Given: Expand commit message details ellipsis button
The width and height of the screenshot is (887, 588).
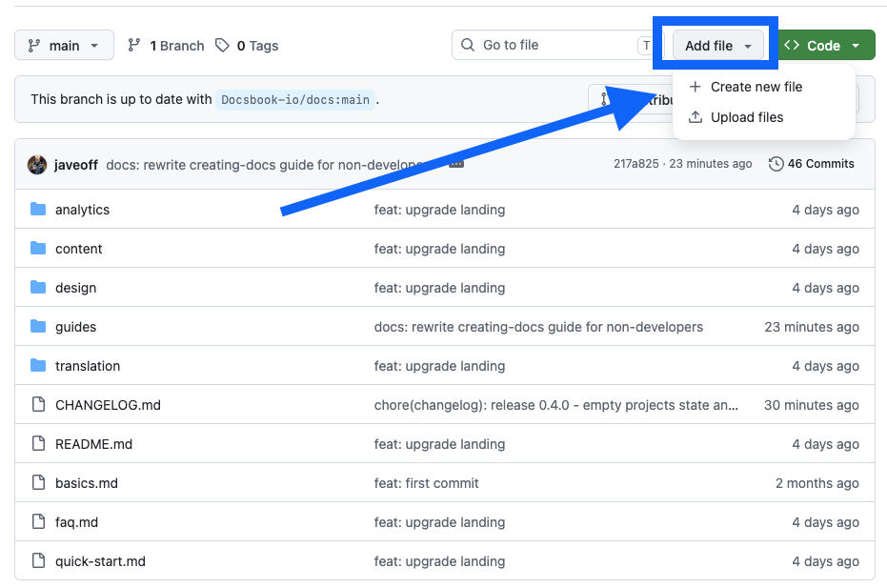Looking at the screenshot, I should [x=456, y=164].
